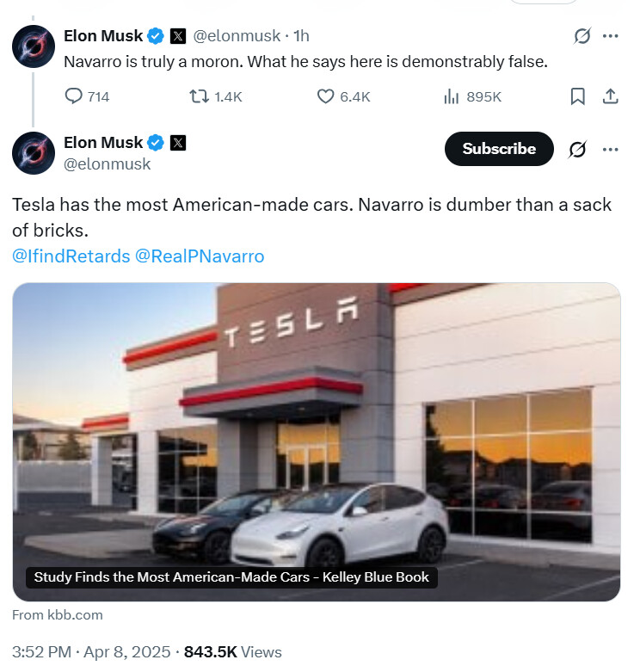Open the @RealPNavarro mention link
The image size is (634, 672).
(200, 256)
